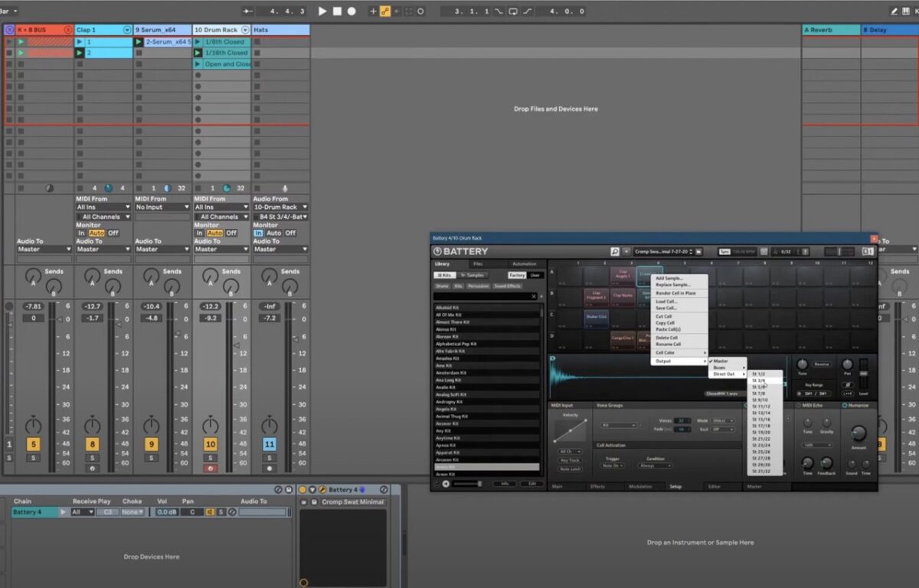Select Analog SciFi Kit from library list
Image resolution: width=919 pixels, height=588 pixels.
[x=451, y=395]
